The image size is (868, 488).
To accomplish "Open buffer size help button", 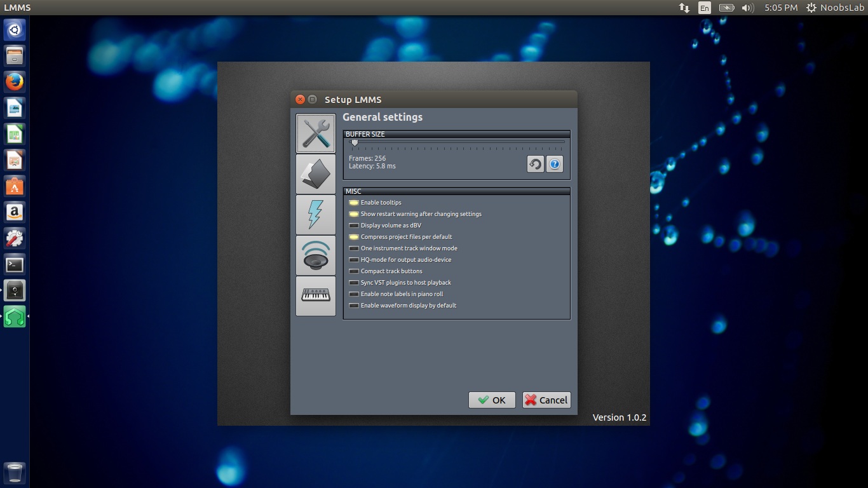I will [x=555, y=165].
